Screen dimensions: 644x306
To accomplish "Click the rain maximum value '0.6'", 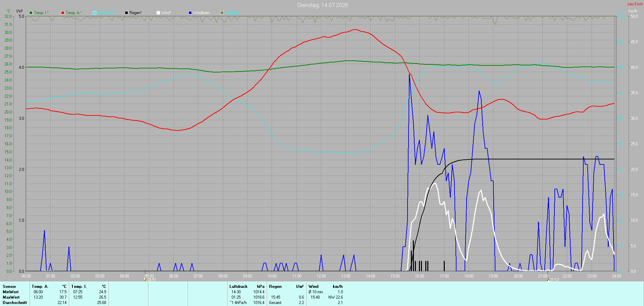I will (x=302, y=297).
